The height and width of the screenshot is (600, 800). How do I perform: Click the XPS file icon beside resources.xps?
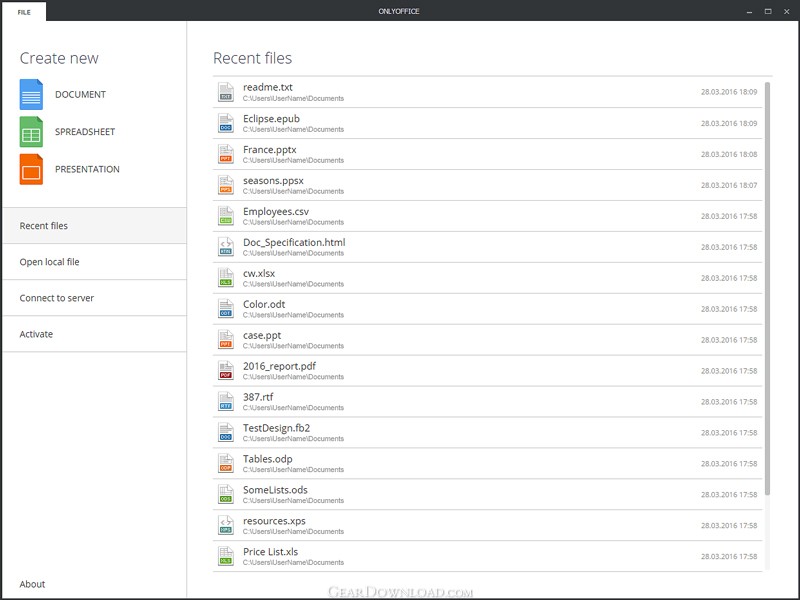coord(226,526)
